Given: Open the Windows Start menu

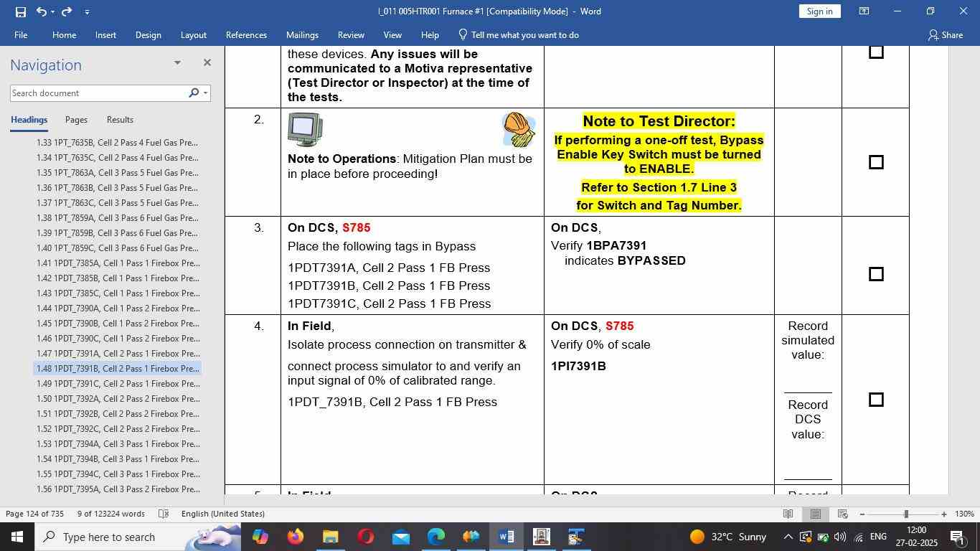Looking at the screenshot, I should pyautogui.click(x=17, y=537).
